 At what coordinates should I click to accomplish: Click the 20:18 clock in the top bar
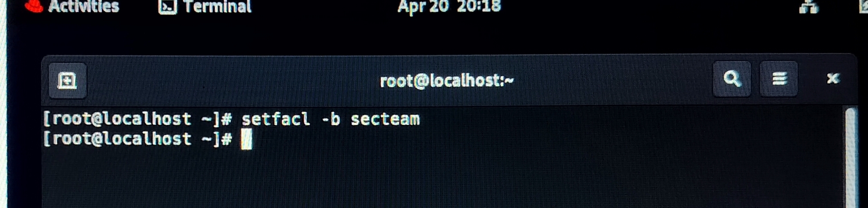click(x=479, y=6)
